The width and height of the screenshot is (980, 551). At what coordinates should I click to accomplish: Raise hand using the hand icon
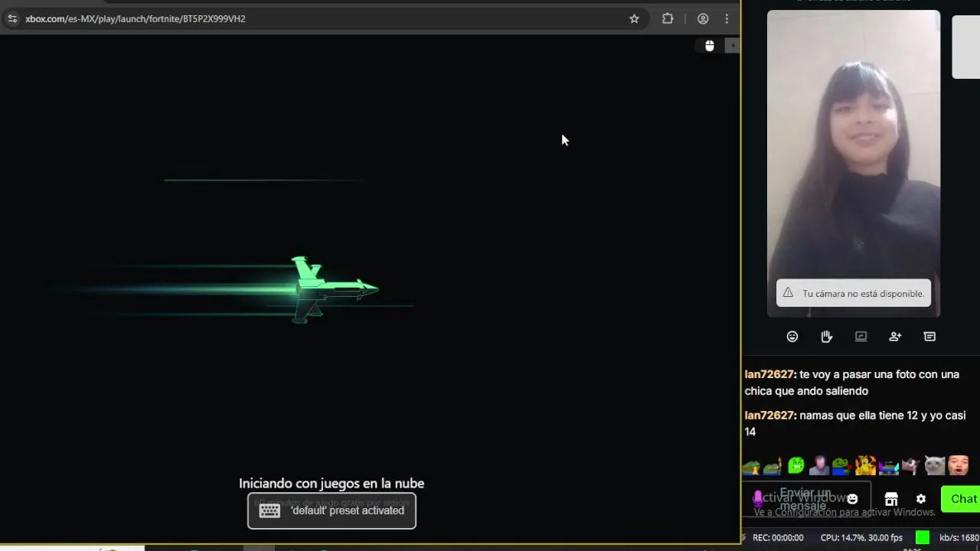tap(827, 336)
